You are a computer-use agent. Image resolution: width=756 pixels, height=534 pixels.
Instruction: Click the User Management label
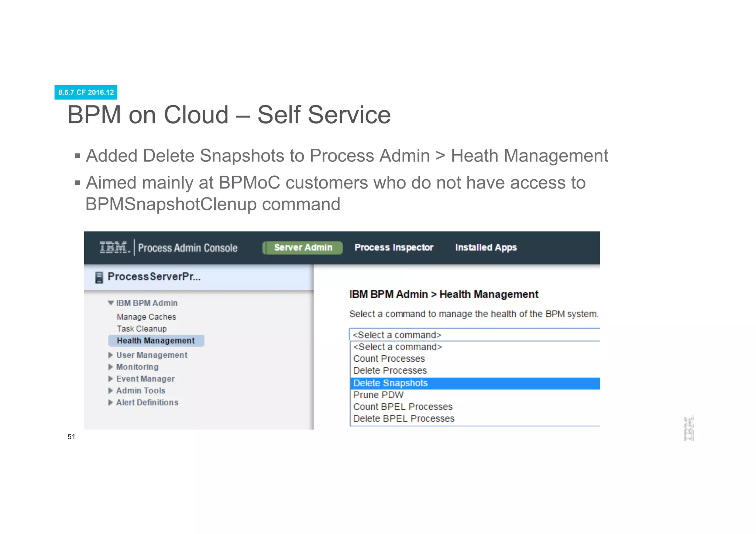click(x=152, y=355)
